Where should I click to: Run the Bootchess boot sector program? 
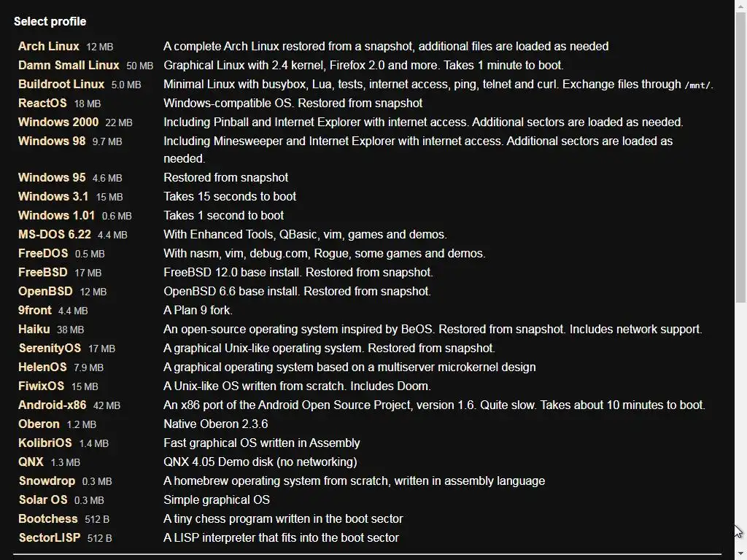[x=48, y=518]
